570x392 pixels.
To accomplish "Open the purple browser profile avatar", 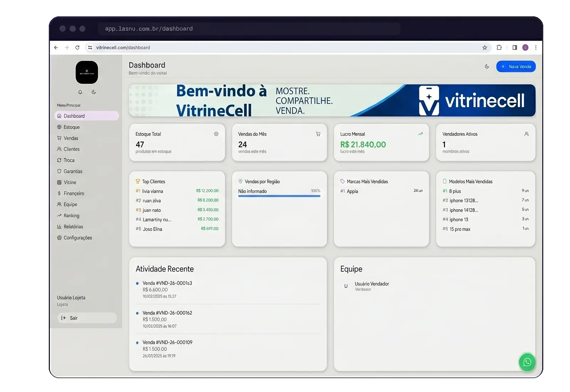I will [525, 47].
